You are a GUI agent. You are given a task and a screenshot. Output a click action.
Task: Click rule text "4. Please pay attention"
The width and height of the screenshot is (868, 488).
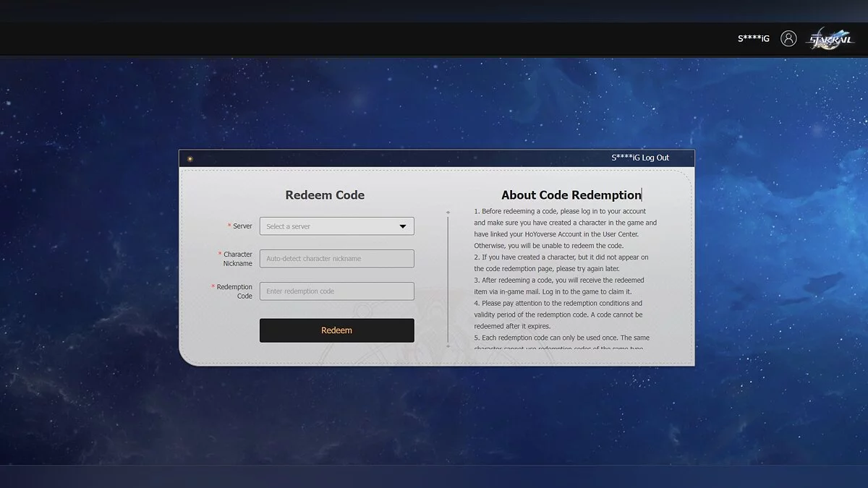pyautogui.click(x=558, y=314)
